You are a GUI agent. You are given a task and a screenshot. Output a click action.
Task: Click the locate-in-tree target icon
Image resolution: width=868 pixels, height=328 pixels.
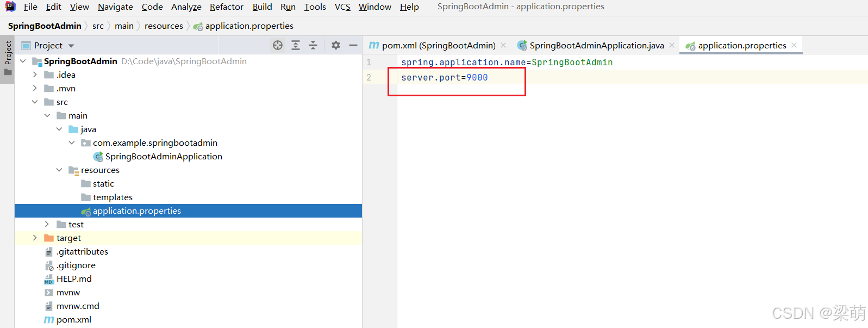click(278, 45)
